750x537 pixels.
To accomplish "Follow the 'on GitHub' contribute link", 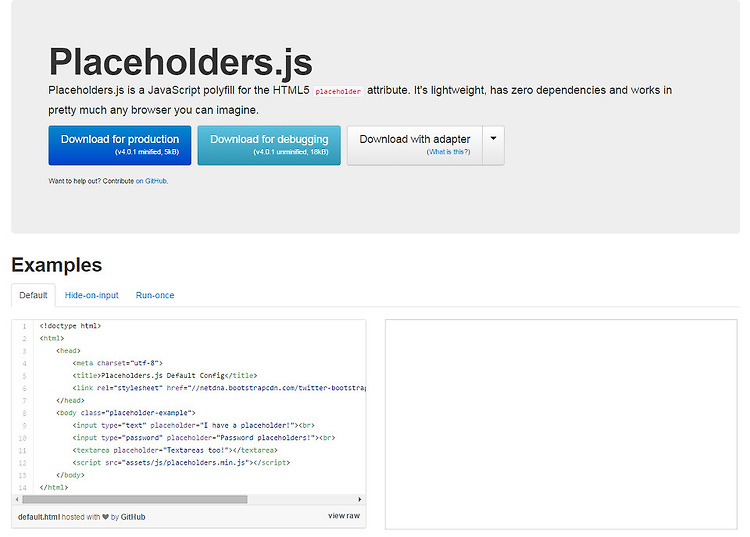I will click(x=151, y=181).
